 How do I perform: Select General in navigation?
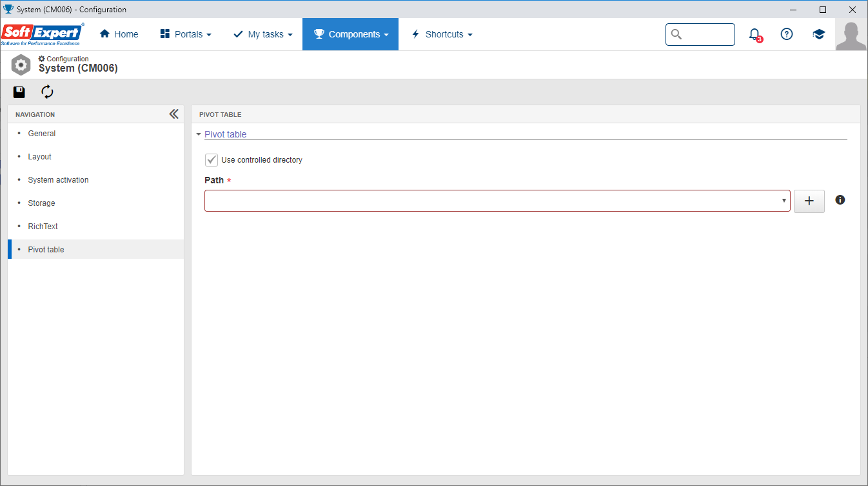pos(95,134)
